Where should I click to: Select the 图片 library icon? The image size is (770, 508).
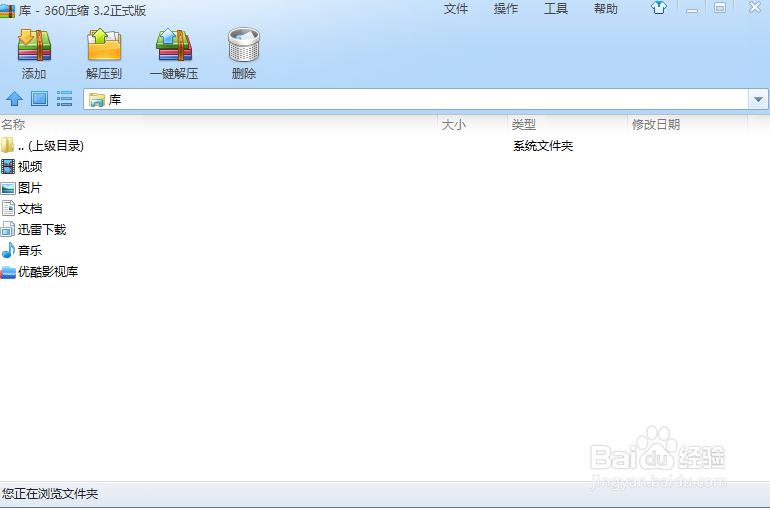tap(8, 188)
